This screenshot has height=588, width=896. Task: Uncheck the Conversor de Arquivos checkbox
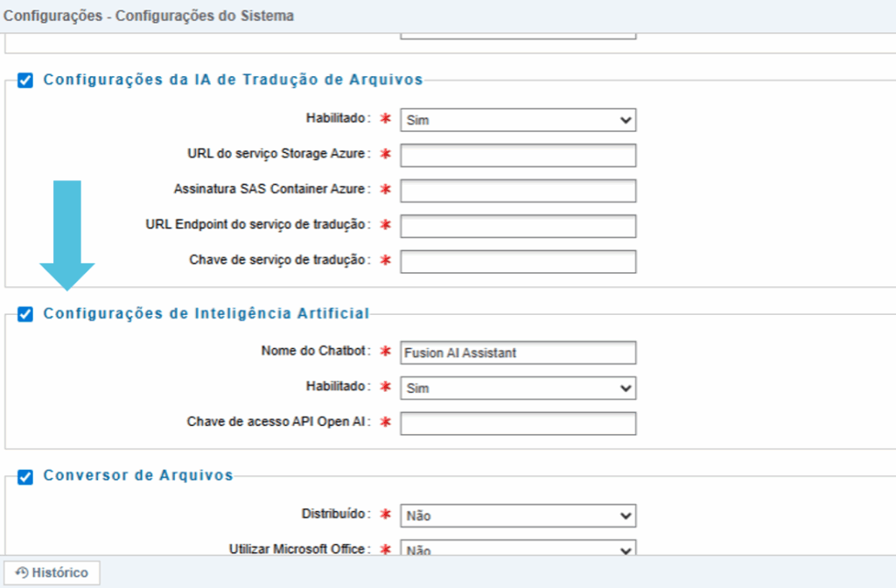tap(25, 477)
